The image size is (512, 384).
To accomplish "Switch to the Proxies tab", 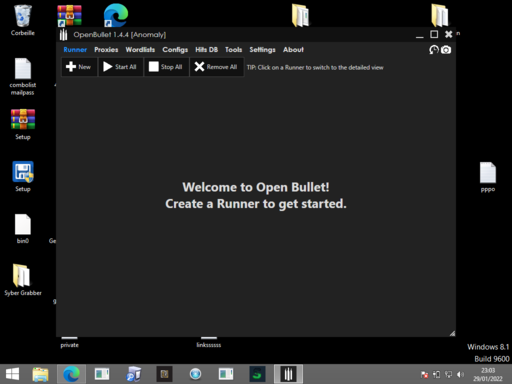I will [106, 50].
